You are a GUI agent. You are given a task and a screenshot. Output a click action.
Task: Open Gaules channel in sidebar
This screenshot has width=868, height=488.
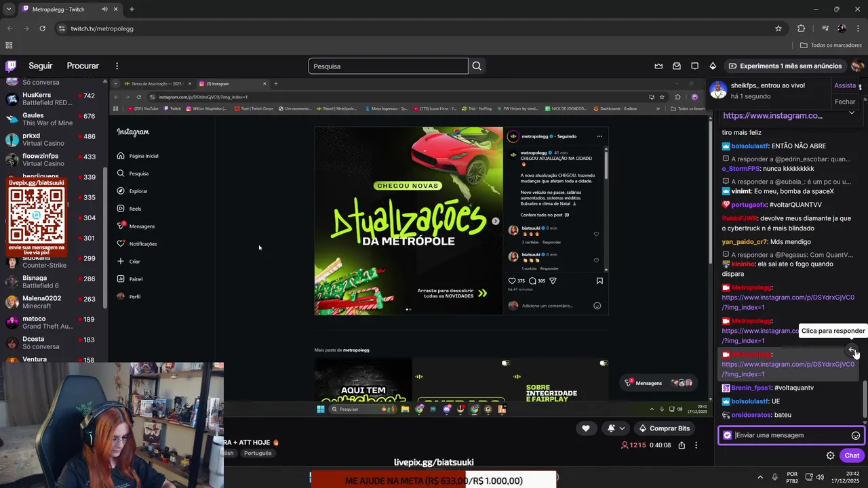tap(54, 119)
